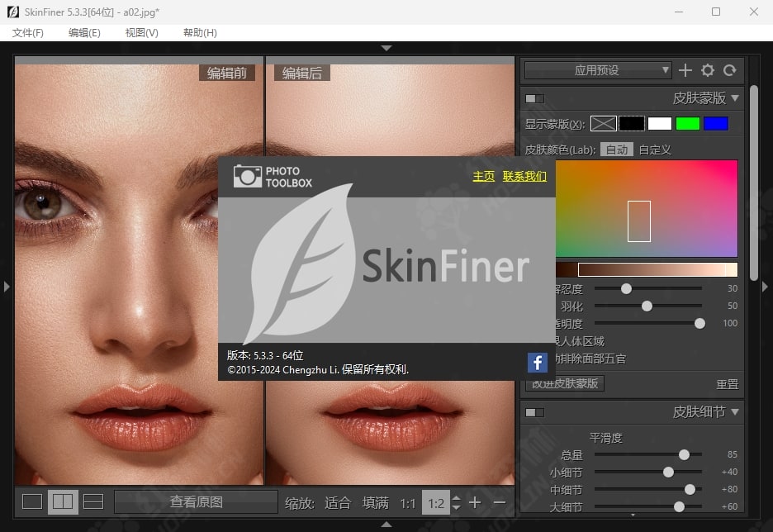Image resolution: width=773 pixels, height=532 pixels.
Task: Click the 改进皮肤蒙版 button
Action: [565, 383]
